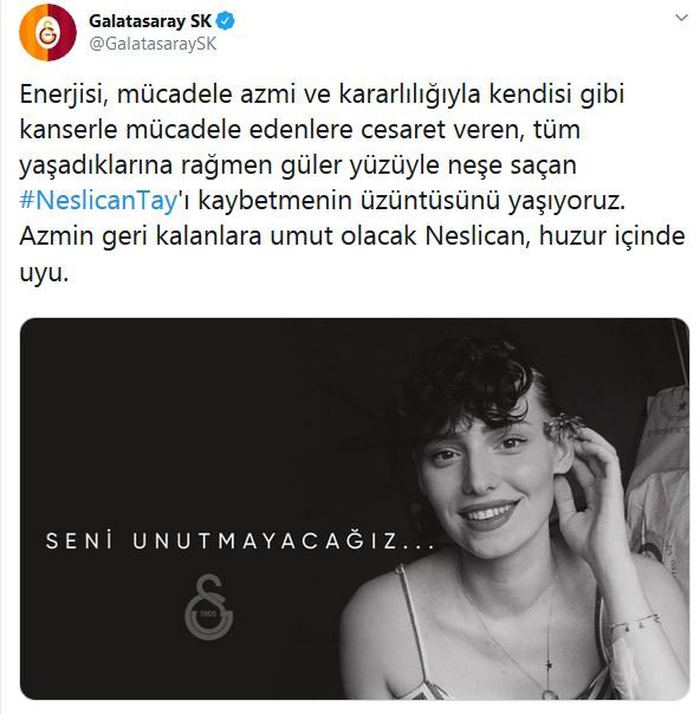
Task: Expand the tweet options chevron
Action: (681, 18)
